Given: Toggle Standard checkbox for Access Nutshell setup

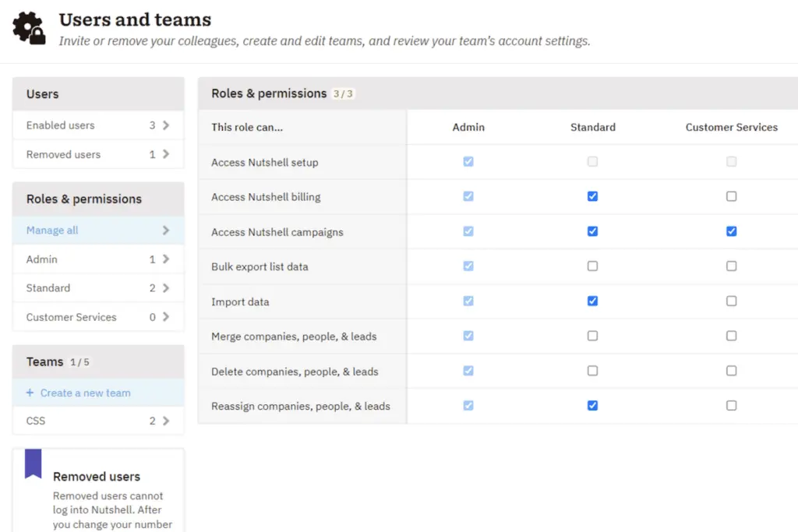Looking at the screenshot, I should tap(592, 162).
